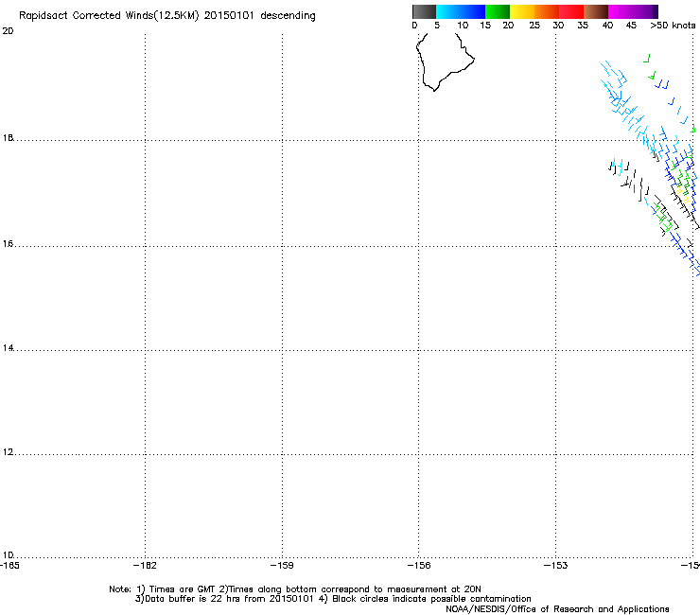The height and width of the screenshot is (615, 700).
Task: Pick the red 30-35 knots color bar segment
Action: point(571,11)
